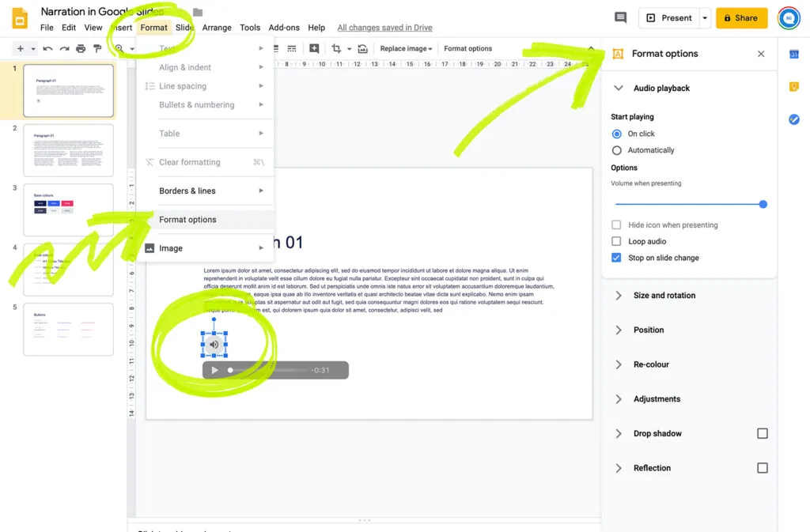
Task: Open Google Tasks side panel icon
Action: [794, 119]
